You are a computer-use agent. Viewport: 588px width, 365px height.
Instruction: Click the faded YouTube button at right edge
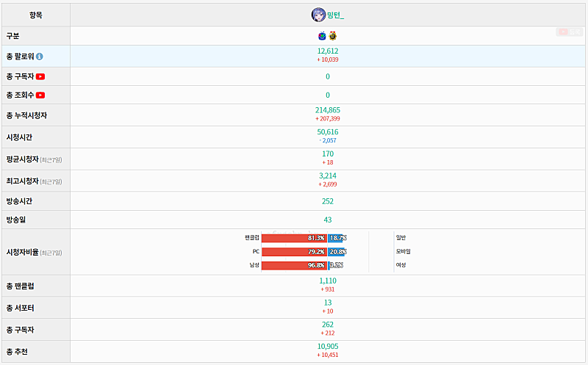[x=569, y=32]
